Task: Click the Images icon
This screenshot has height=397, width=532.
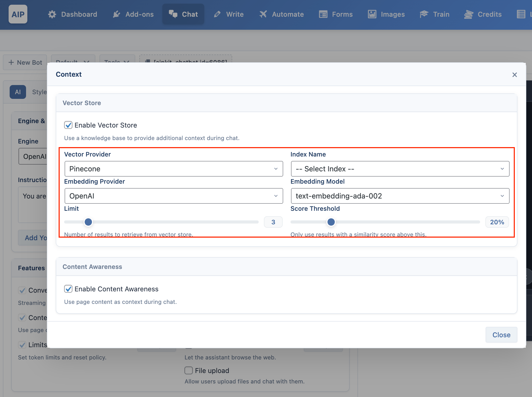Action: click(372, 14)
